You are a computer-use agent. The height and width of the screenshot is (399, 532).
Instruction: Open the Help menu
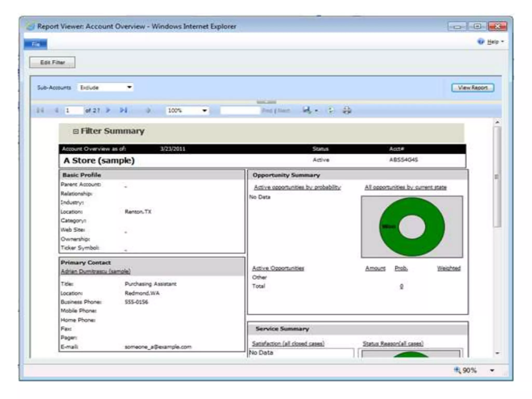[495, 42]
